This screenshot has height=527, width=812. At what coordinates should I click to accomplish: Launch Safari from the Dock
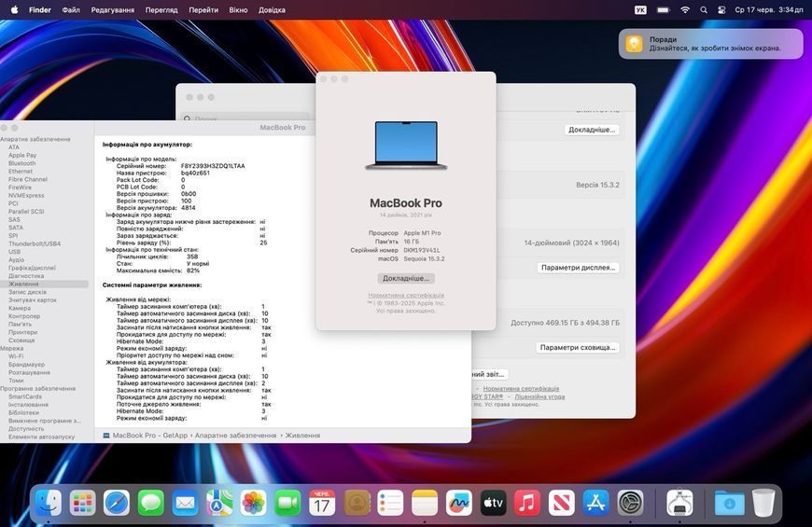tap(117, 502)
